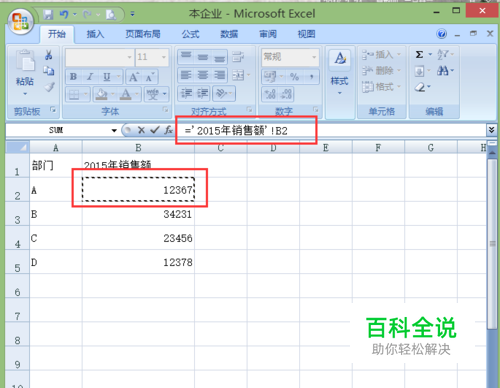Apply comma style
The image size is (500, 388).
[x=311, y=77]
